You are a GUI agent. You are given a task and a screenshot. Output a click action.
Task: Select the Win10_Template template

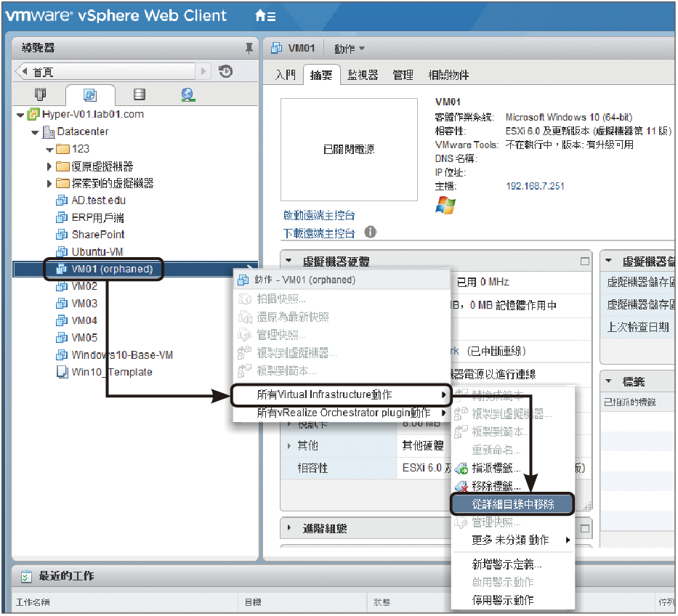point(112,372)
